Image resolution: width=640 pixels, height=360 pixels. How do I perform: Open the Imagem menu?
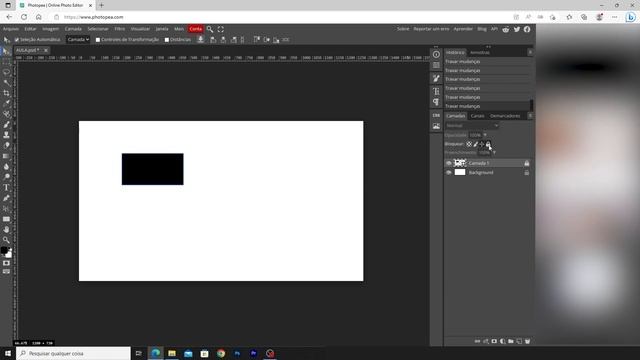[x=51, y=29]
